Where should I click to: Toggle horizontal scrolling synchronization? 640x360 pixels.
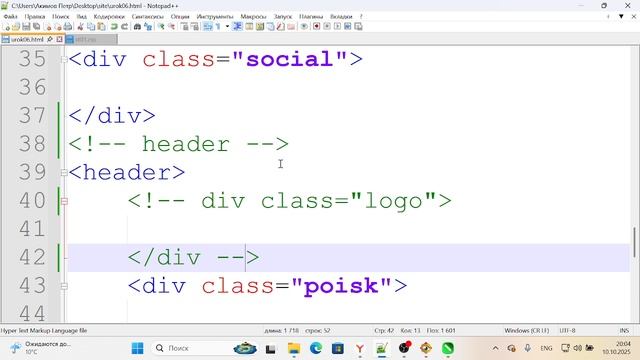coord(195,27)
